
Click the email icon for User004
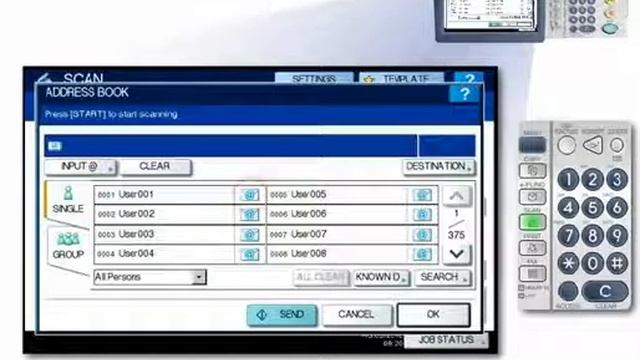[249, 254]
